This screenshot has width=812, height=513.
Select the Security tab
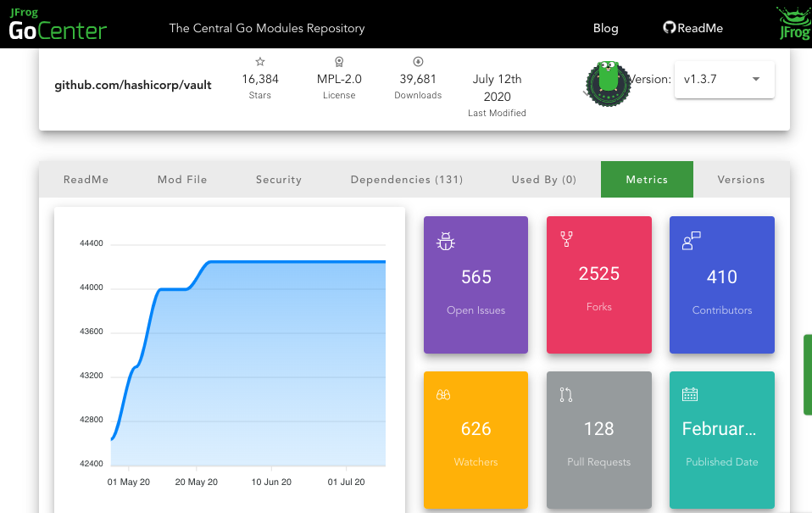pos(279,179)
